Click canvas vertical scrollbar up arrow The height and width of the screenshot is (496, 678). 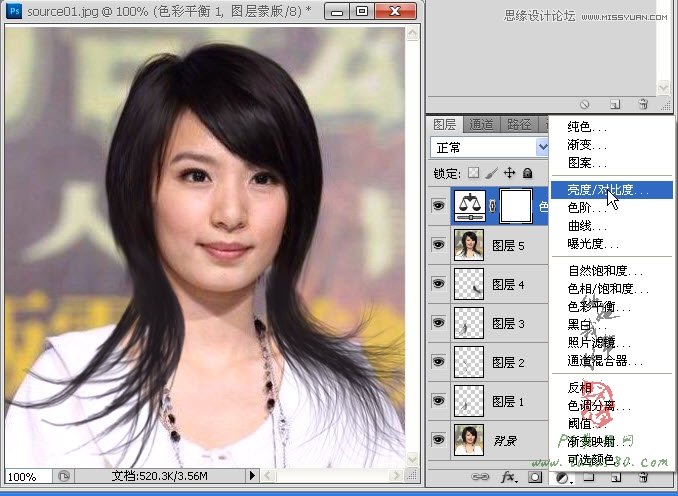coord(413,33)
